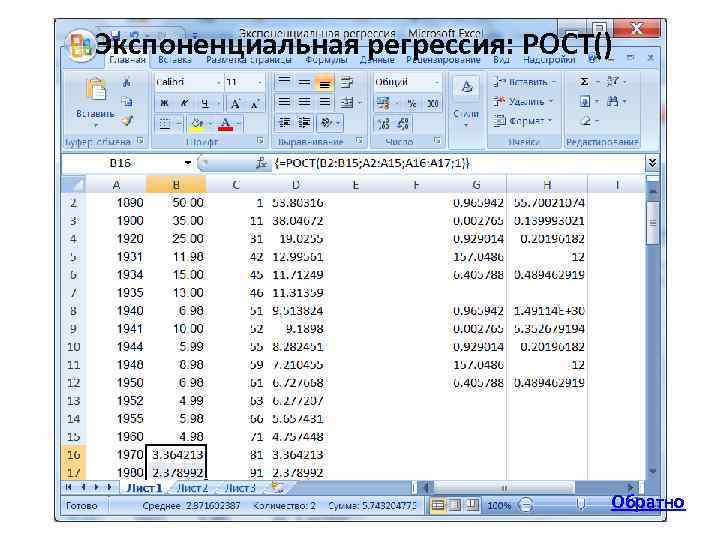This screenshot has height=540, width=720.
Task: Toggle bold (Ж) formatting
Action: point(164,104)
